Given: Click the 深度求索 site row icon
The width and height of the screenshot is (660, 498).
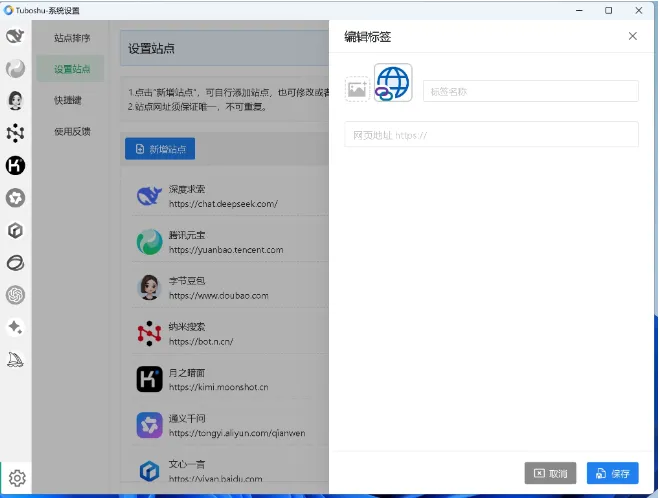Looking at the screenshot, I should click(x=149, y=196).
